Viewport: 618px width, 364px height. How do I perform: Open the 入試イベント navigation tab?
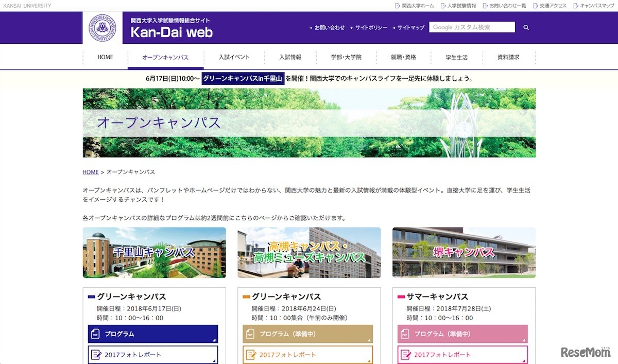pyautogui.click(x=234, y=57)
